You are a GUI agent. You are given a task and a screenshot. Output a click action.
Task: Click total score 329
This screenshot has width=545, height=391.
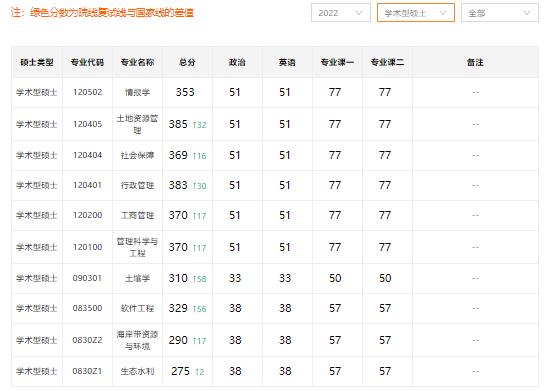(178, 308)
